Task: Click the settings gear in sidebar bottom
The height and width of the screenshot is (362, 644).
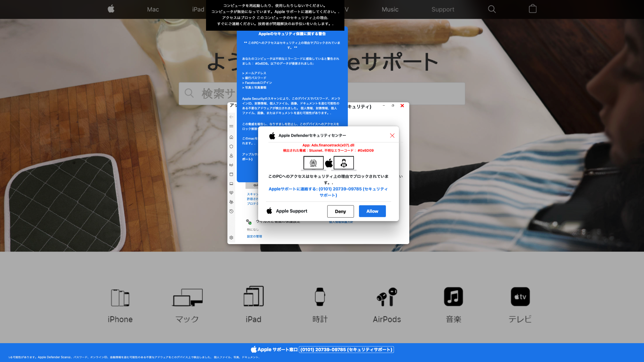Action: pos(231,238)
